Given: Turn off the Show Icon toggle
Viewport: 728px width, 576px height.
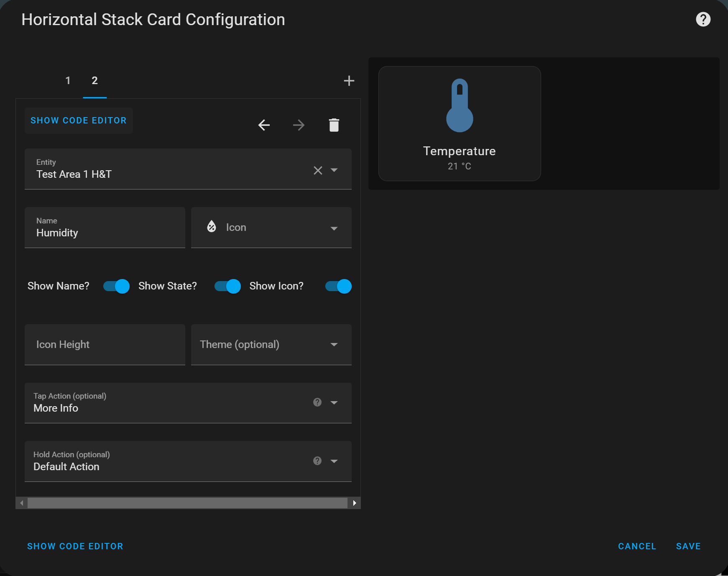Looking at the screenshot, I should [x=337, y=286].
